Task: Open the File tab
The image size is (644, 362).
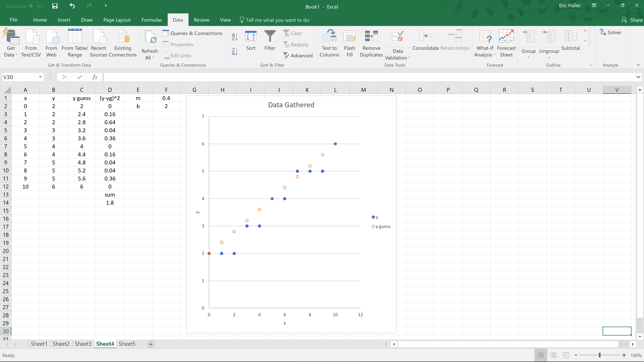Action: (x=13, y=20)
